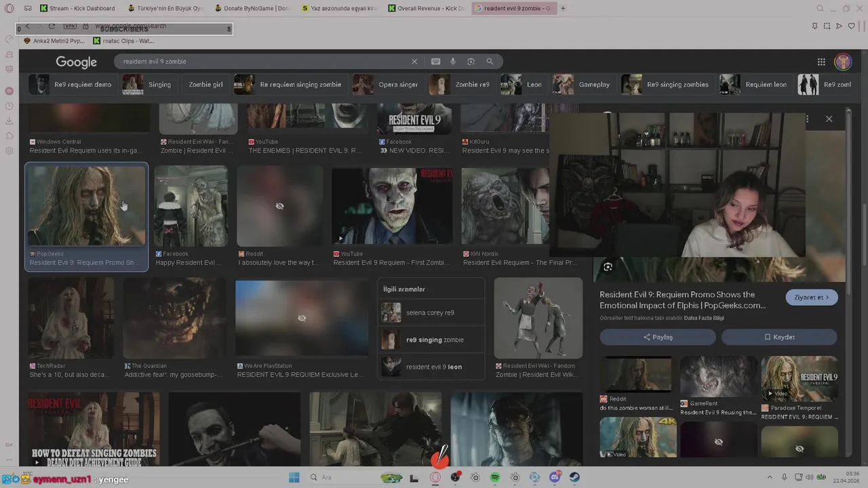Start voice search with the microphone icon

453,62
